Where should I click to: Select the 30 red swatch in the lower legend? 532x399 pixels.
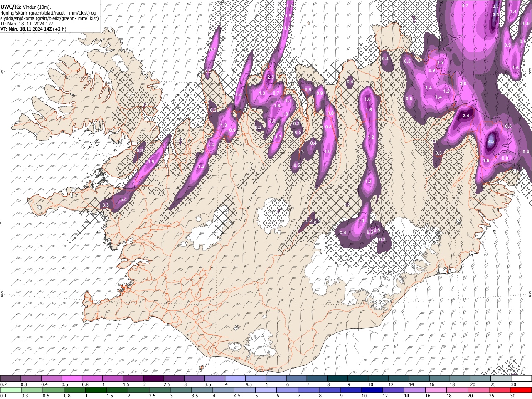521,390
